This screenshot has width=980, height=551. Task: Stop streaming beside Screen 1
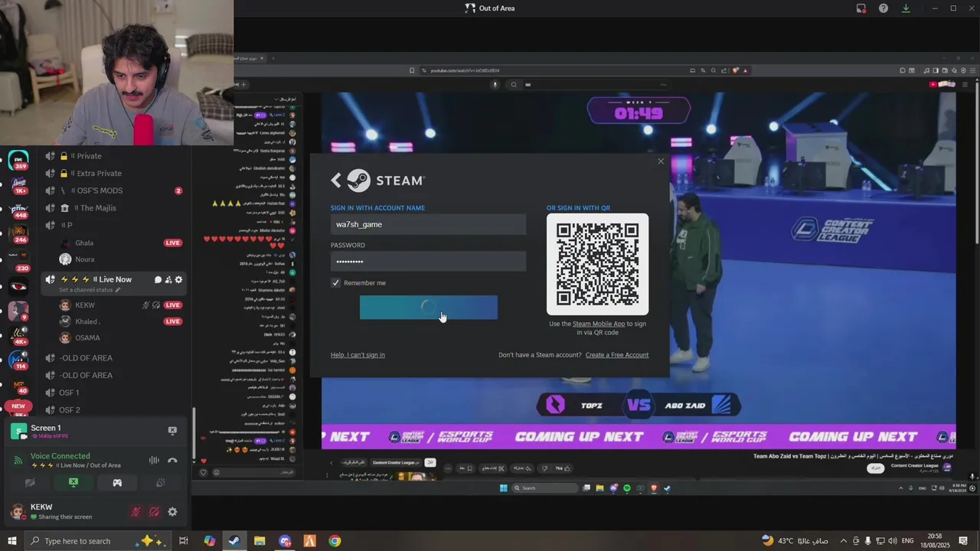click(x=172, y=431)
